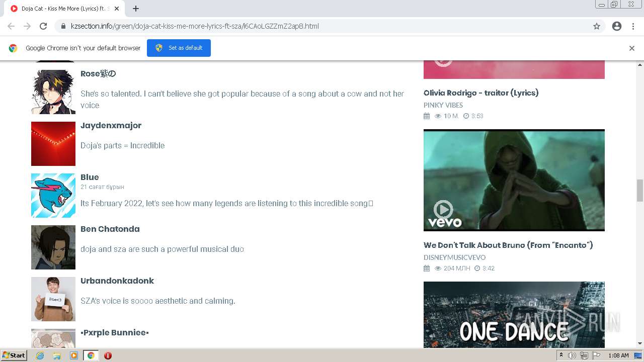The height and width of the screenshot is (362, 644).
Task: Click play icon on Bruno video
Action: coord(443,209)
